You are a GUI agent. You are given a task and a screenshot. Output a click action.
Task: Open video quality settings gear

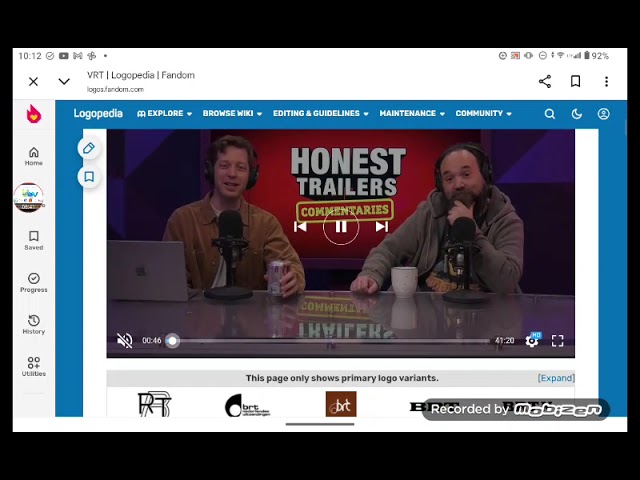click(531, 340)
